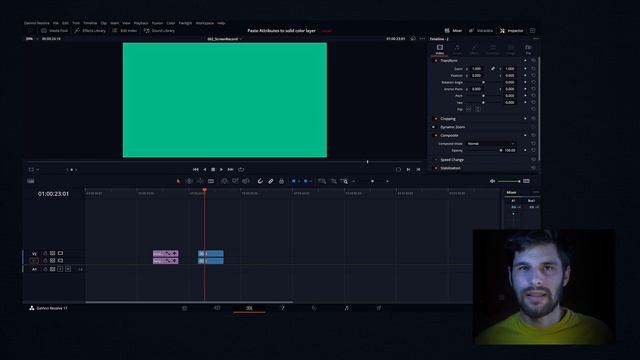Reset the Transform section
The image size is (640, 360).
(533, 60)
